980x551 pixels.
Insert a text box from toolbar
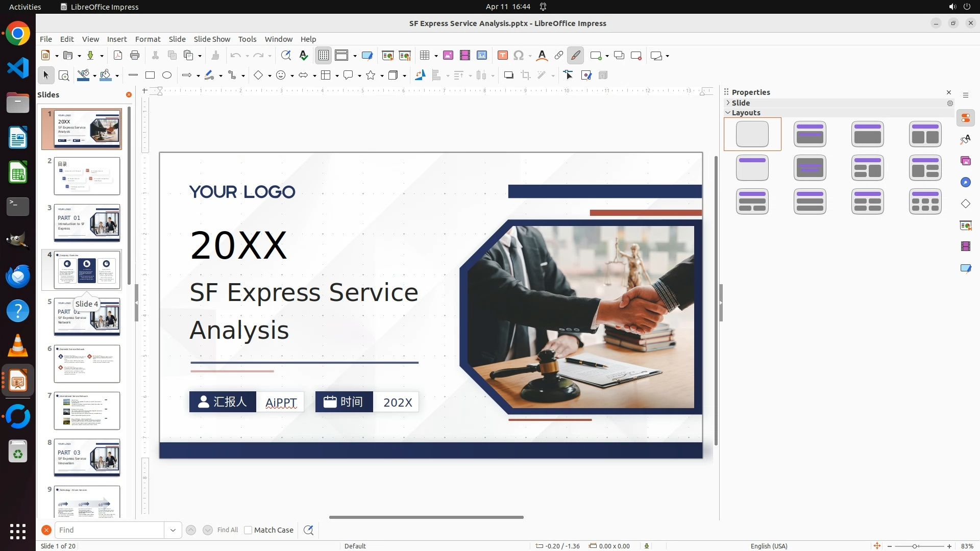(502, 56)
